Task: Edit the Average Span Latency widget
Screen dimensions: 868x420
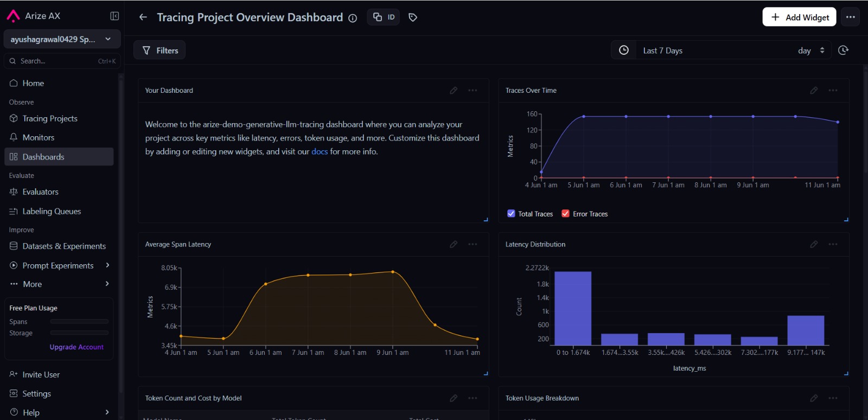Action: click(454, 245)
